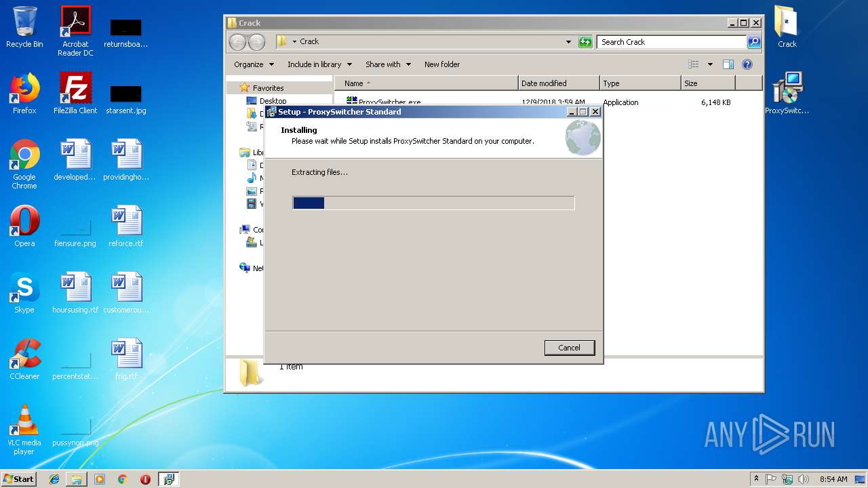Image resolution: width=868 pixels, height=488 pixels.
Task: Select the starsent.jpg desktop file
Action: tap(126, 98)
